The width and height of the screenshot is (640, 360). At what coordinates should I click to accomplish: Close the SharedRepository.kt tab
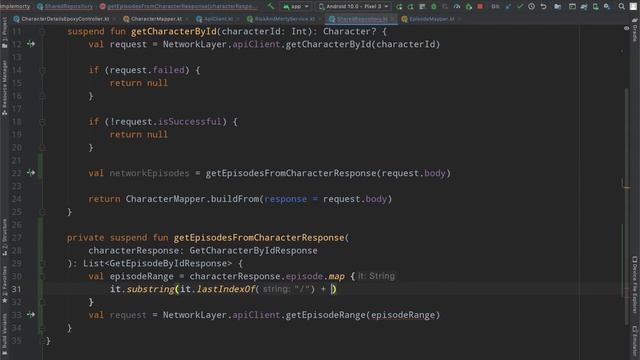392,19
